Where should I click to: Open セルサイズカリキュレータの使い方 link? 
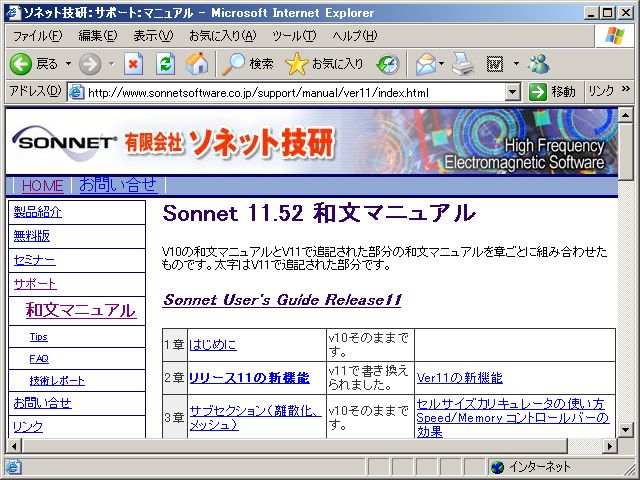510,404
